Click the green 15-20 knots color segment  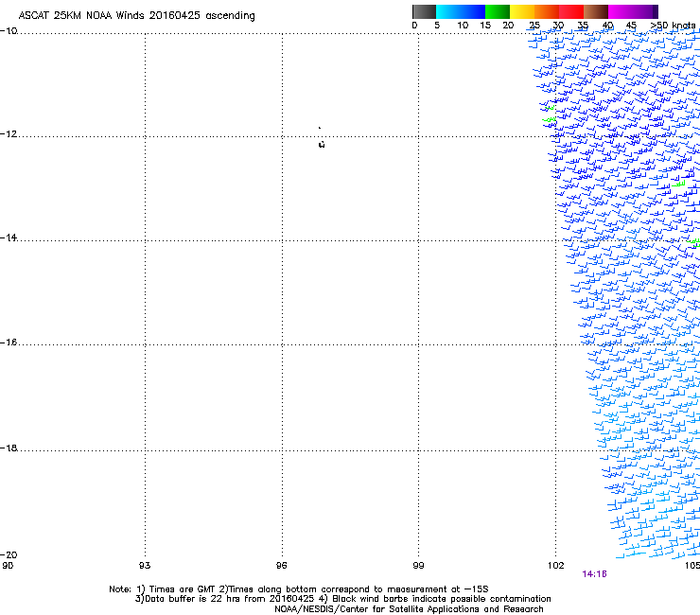pos(498,11)
